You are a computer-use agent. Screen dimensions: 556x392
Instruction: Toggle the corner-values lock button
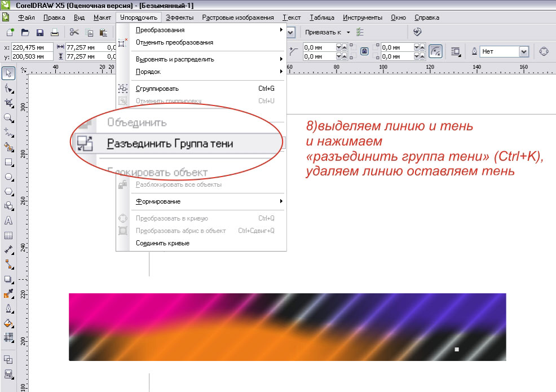pos(364,51)
